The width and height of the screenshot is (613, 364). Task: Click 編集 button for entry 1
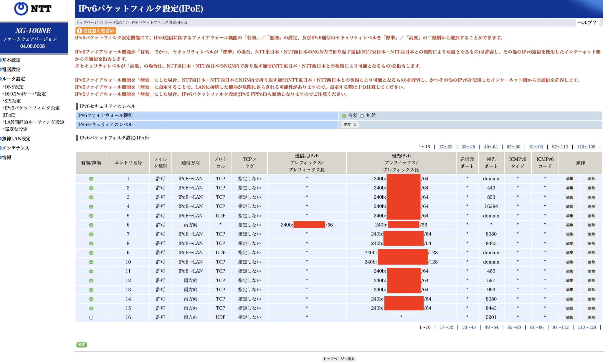pos(570,179)
